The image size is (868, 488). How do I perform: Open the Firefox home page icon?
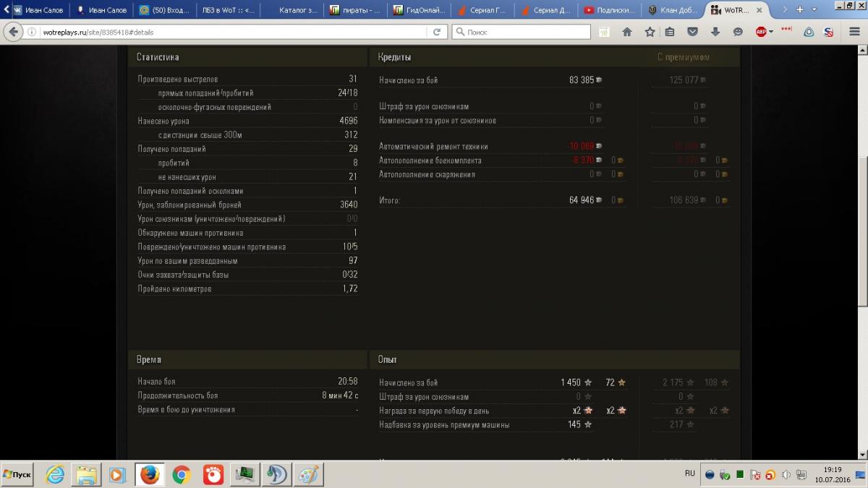627,32
